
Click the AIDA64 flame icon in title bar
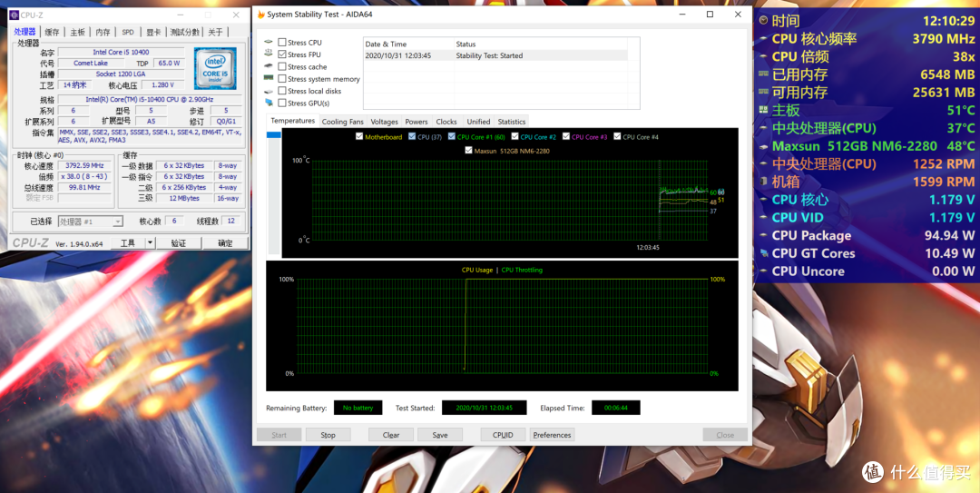[x=260, y=14]
